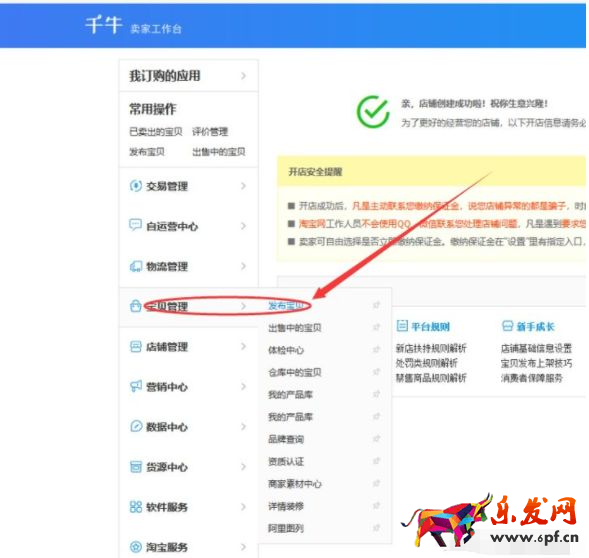This screenshot has width=589, height=558.
Task: Open the 已卖出的宝贝 quick link
Action: tap(156, 132)
